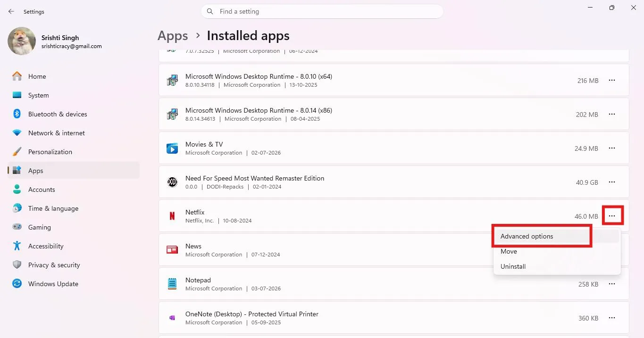Viewport: 644px width, 338px height.
Task: Click the Apps breadcrumb link
Action: point(173,36)
